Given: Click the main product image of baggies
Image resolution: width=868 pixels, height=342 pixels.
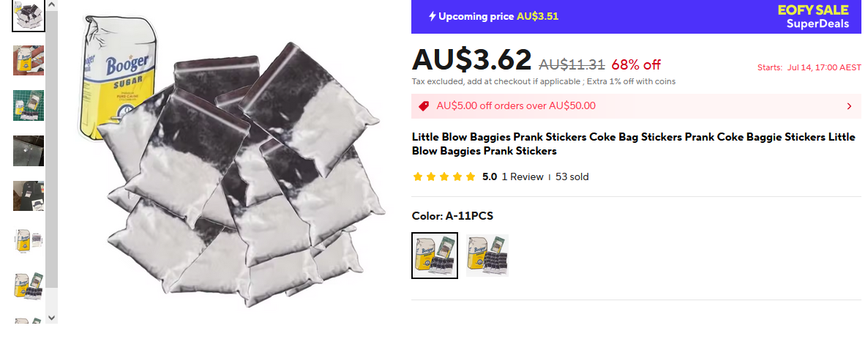Looking at the screenshot, I should (230, 166).
